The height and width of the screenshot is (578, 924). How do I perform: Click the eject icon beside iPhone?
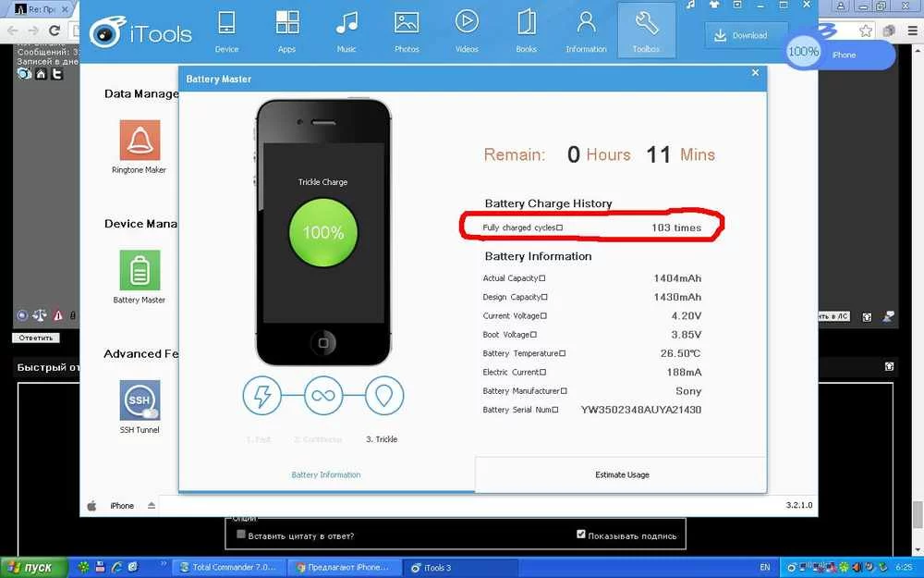point(152,506)
